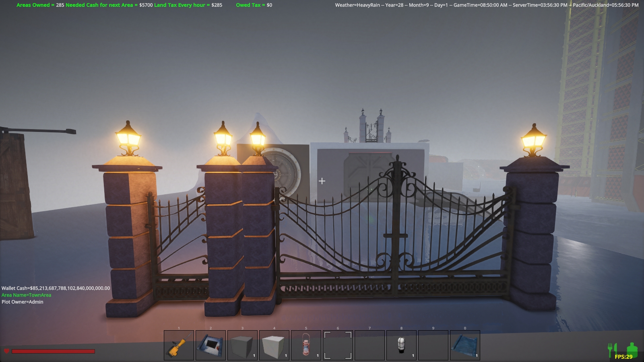The width and height of the screenshot is (644, 362).
Task: Pick the light gray cube in slot 4
Action: coord(274,345)
